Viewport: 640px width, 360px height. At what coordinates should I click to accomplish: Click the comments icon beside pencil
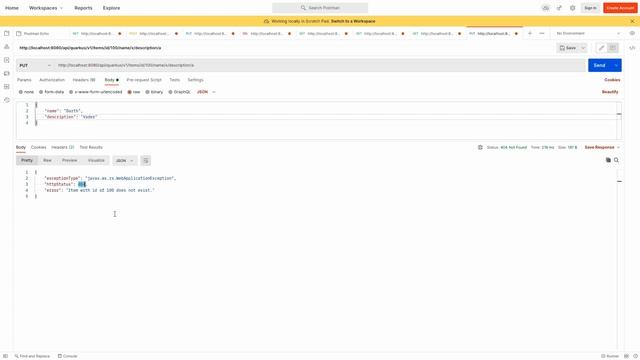click(613, 48)
